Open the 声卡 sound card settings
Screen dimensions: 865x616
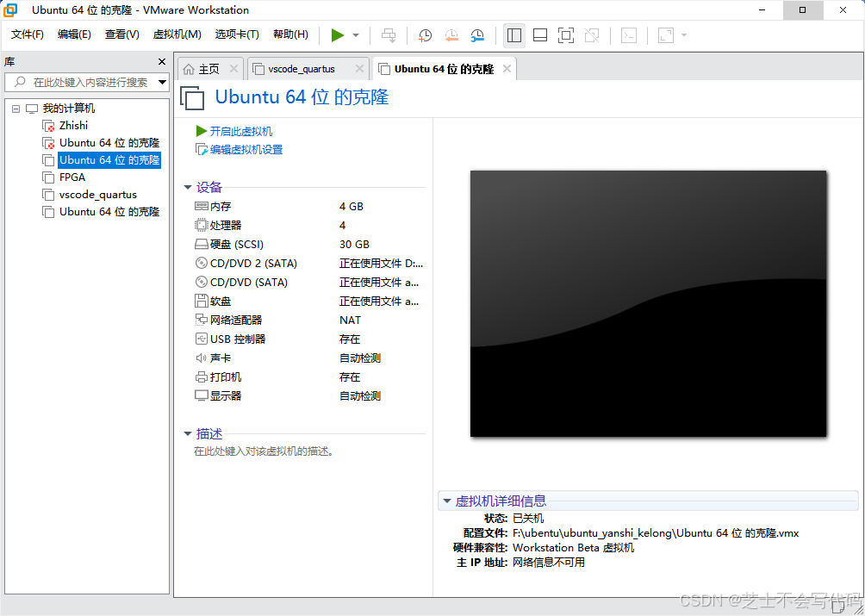[x=216, y=358]
